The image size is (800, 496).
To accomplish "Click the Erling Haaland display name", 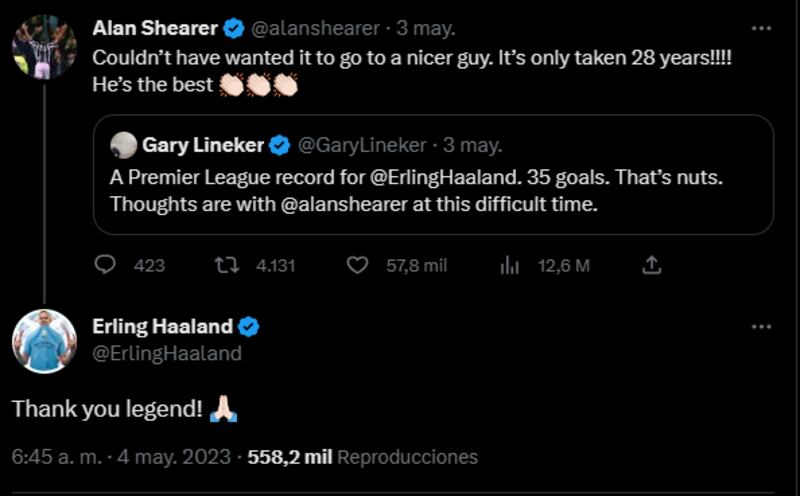I will (162, 327).
